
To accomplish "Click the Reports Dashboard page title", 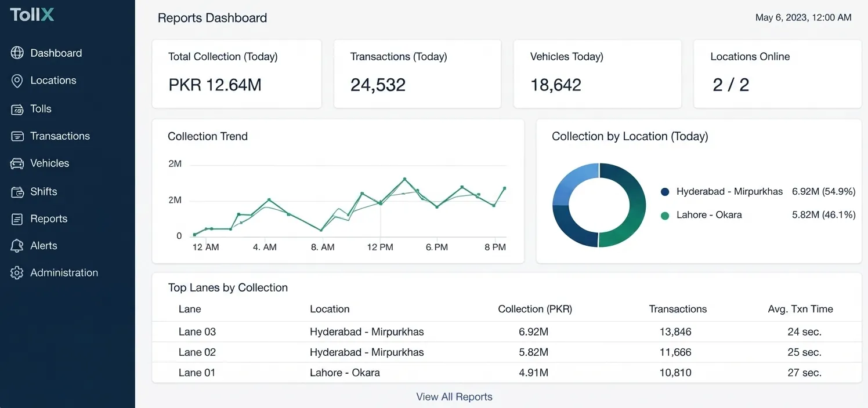I will pos(212,18).
